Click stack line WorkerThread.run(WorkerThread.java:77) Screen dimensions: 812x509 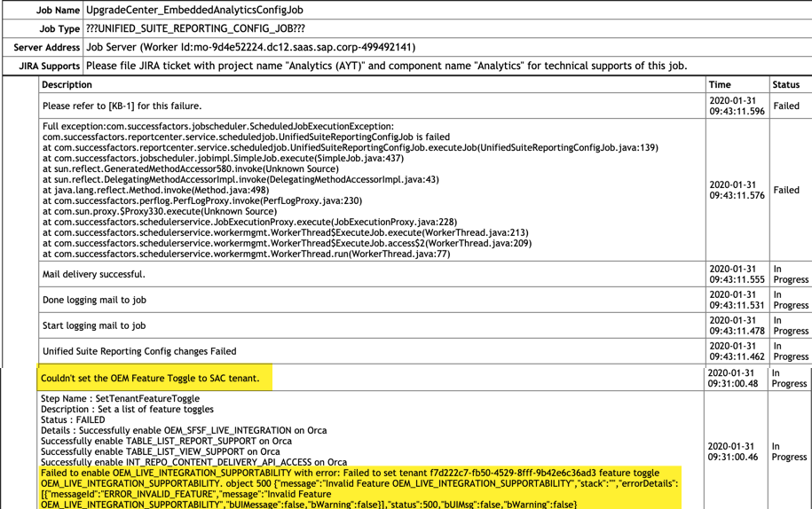(247, 254)
